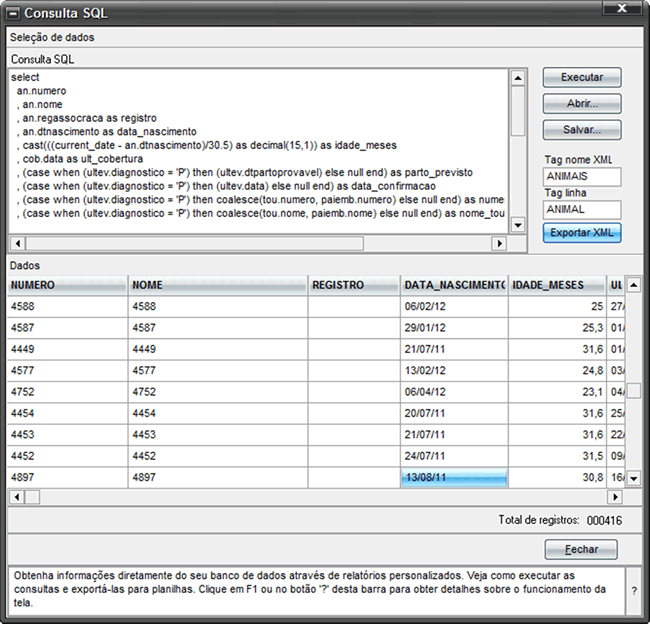
Task: Select NUMERO cell 4587
Action: click(67, 328)
